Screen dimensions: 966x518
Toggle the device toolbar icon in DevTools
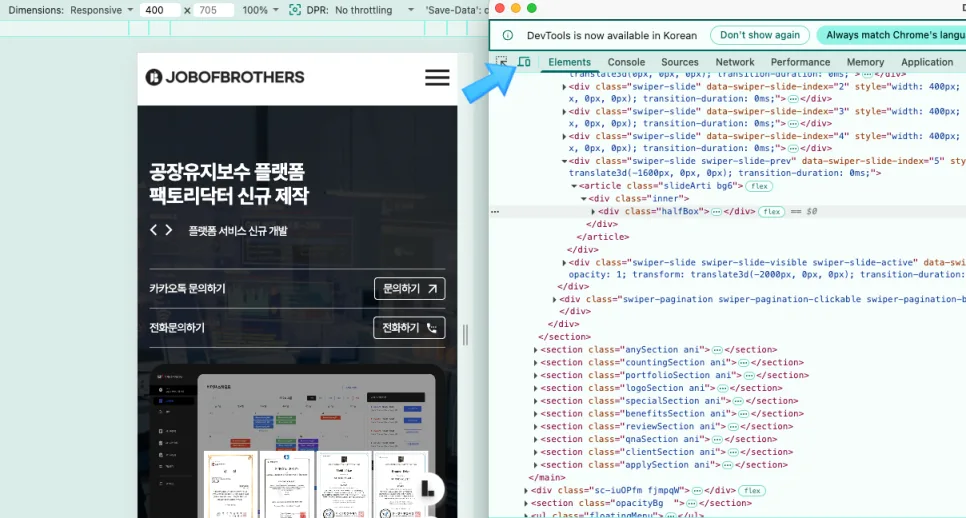pyautogui.click(x=524, y=62)
